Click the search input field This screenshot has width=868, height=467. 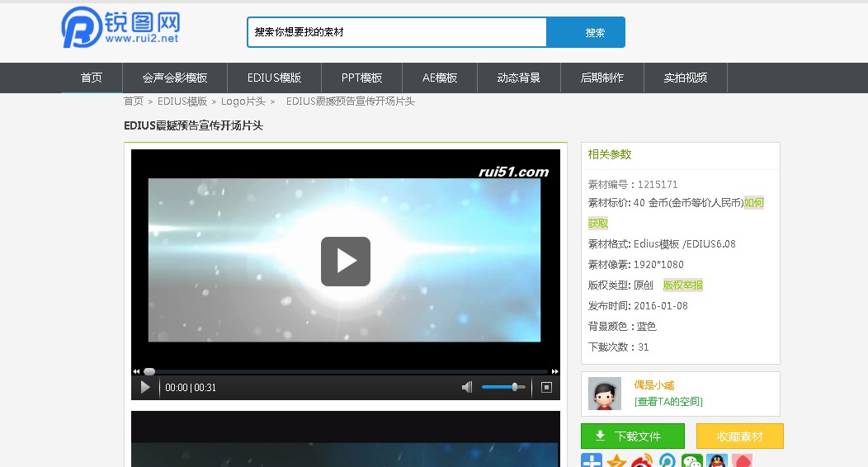[397, 32]
